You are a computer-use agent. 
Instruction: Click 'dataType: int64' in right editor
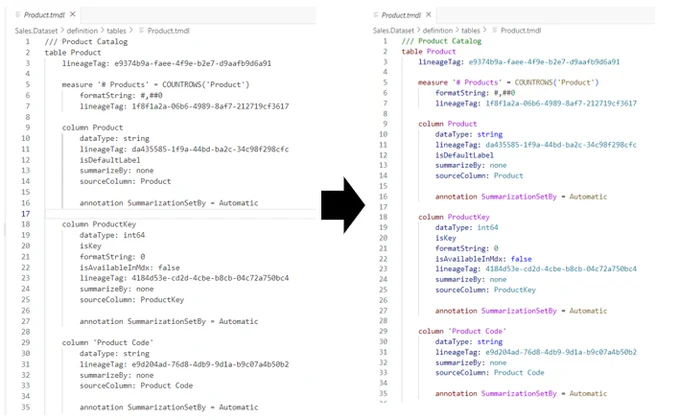(467, 227)
